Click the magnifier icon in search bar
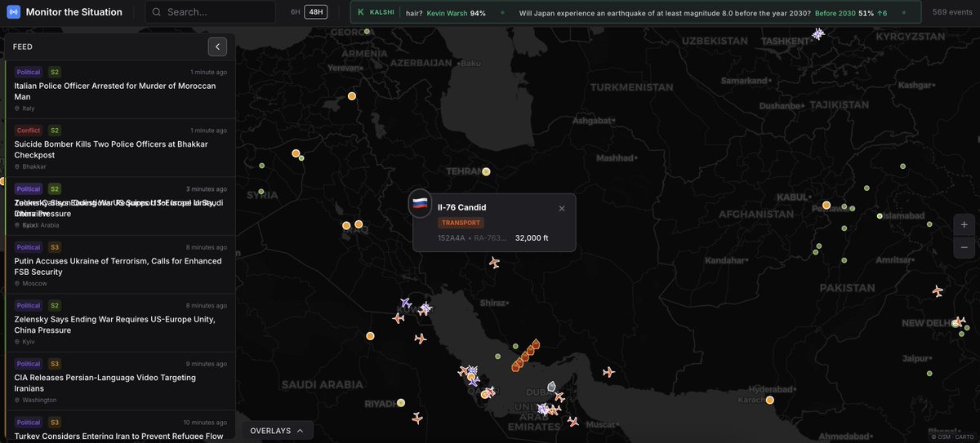The height and width of the screenshot is (443, 980). pos(157,12)
